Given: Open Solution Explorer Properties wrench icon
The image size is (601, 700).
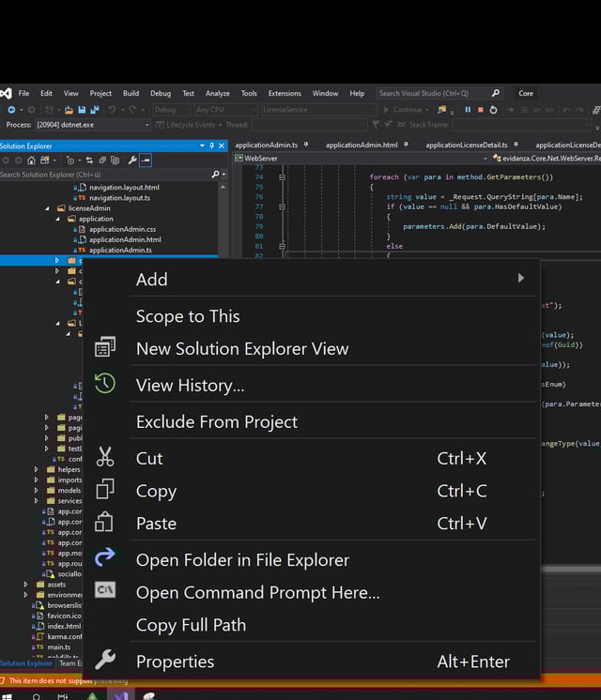Looking at the screenshot, I should [x=132, y=160].
